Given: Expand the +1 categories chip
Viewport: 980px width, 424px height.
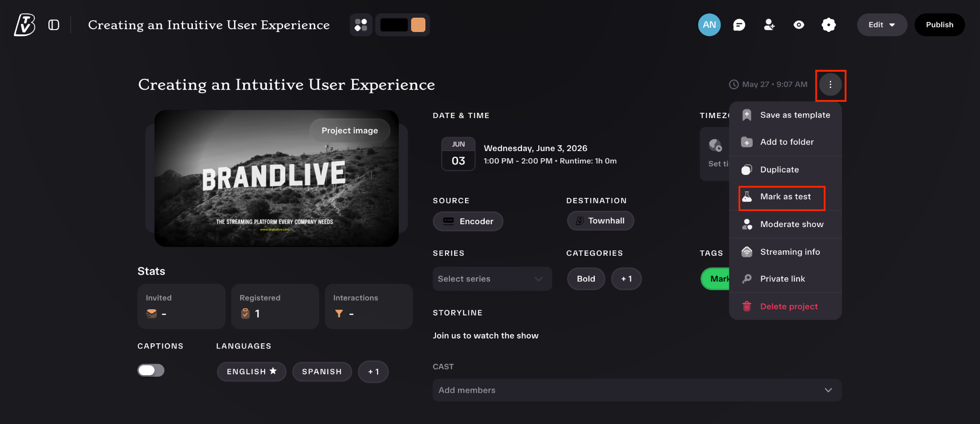Looking at the screenshot, I should click(x=626, y=279).
